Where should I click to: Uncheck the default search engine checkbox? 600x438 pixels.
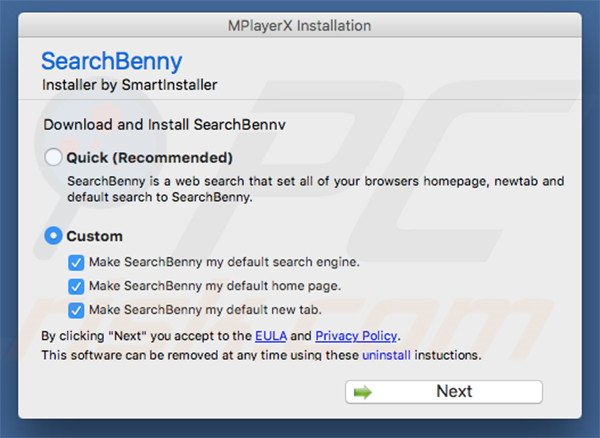tap(76, 263)
